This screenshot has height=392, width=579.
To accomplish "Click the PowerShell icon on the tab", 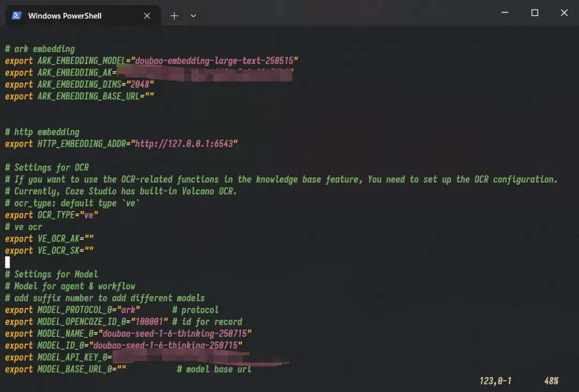I will coord(16,16).
